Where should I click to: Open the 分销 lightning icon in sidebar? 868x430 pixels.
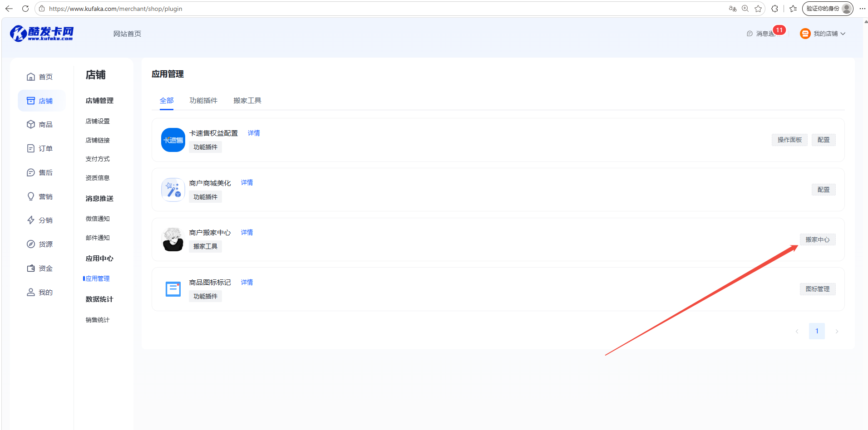[31, 220]
